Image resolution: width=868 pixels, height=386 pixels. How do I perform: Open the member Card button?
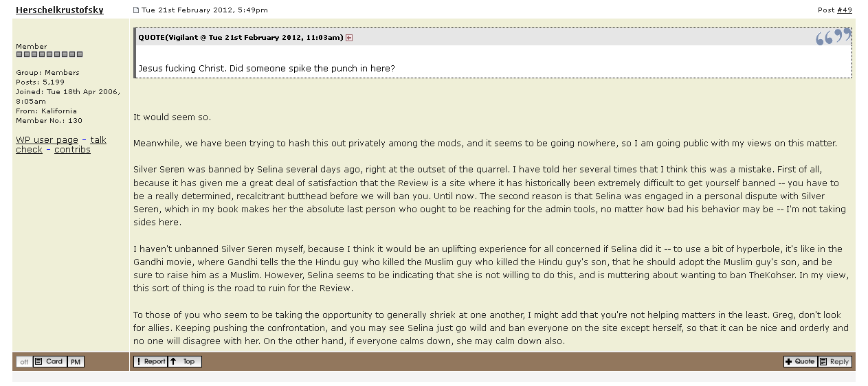(x=49, y=362)
